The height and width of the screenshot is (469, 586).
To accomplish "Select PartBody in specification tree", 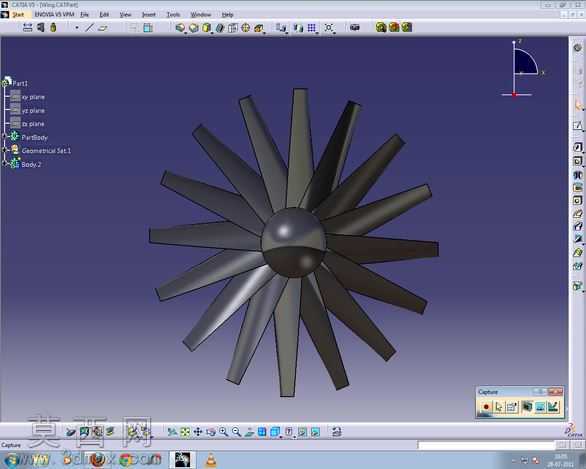I will [x=34, y=137].
